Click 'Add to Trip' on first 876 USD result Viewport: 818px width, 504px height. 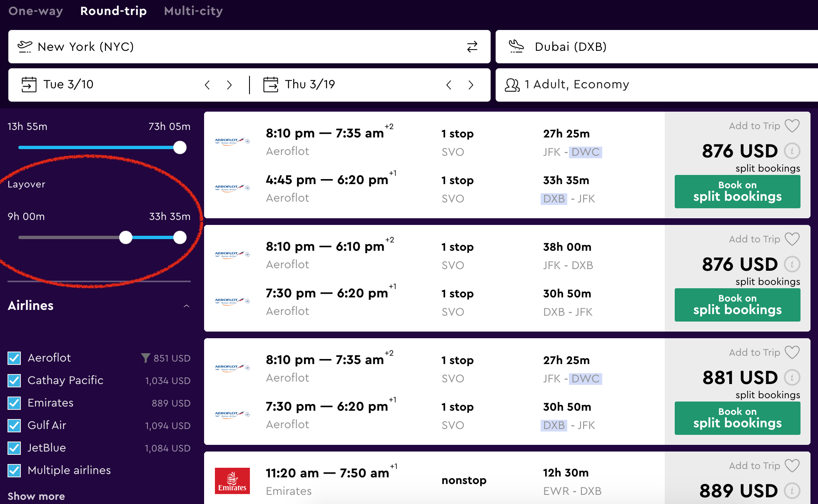[x=754, y=126]
